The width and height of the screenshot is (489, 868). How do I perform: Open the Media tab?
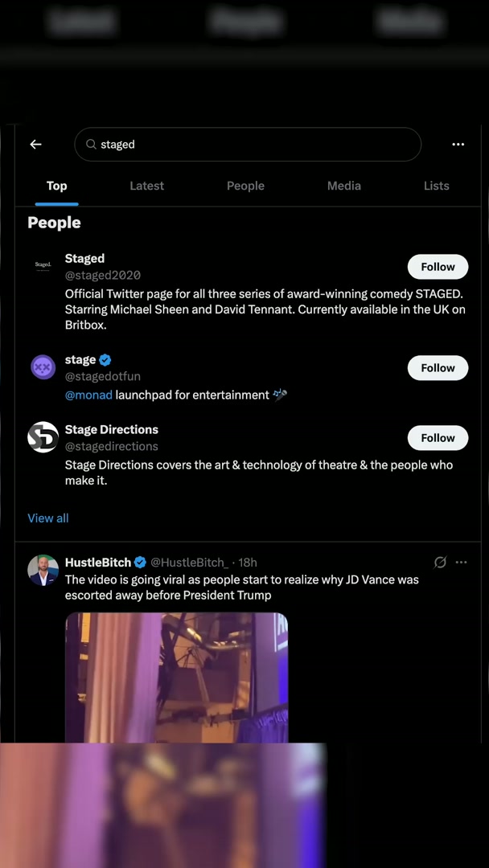(x=343, y=186)
